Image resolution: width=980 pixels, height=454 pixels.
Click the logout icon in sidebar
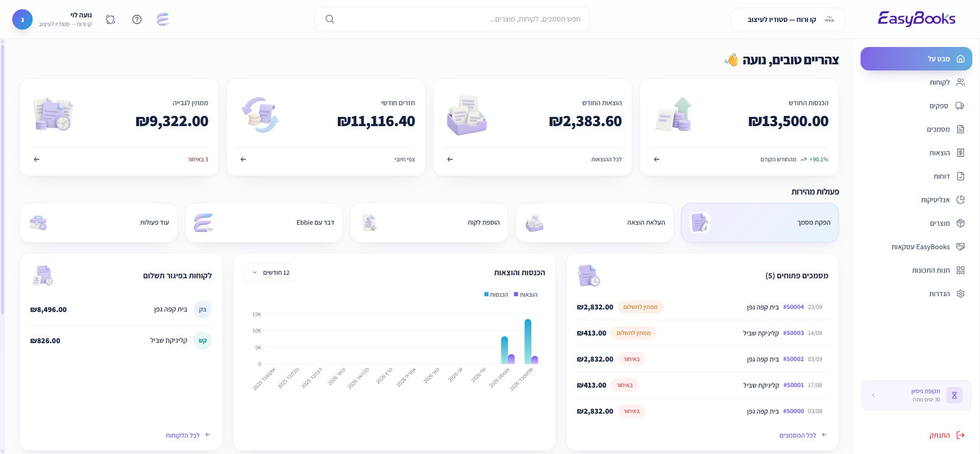coord(961,435)
